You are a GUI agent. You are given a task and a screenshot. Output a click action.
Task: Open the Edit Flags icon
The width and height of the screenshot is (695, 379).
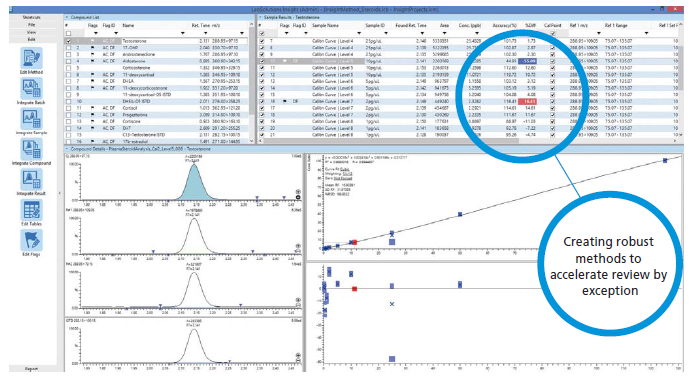point(31,241)
